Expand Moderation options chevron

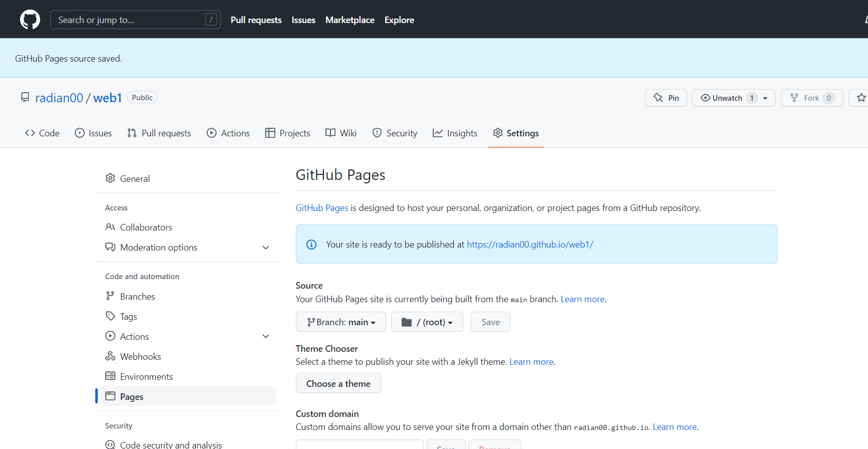click(266, 248)
